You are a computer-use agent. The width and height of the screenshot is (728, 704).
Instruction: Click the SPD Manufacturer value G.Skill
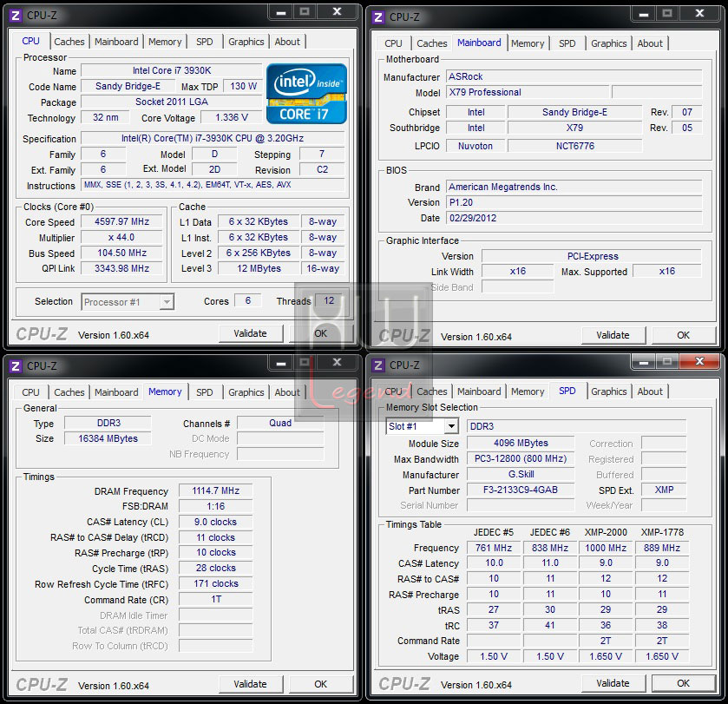click(x=521, y=474)
